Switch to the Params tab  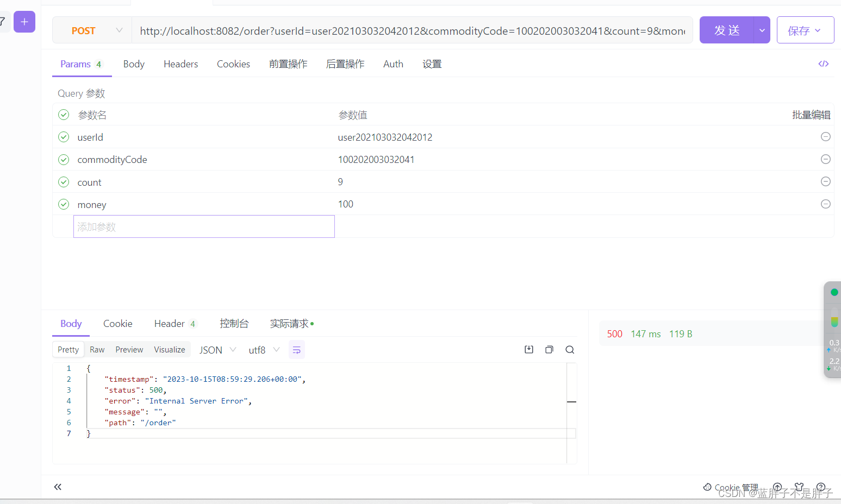point(82,64)
